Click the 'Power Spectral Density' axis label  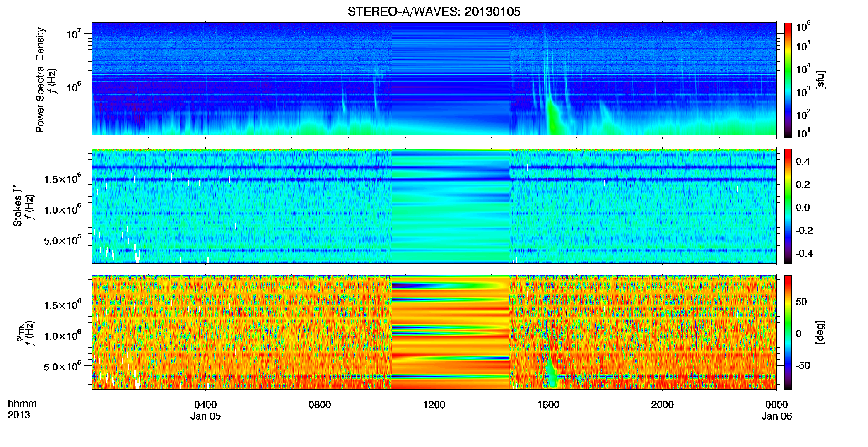[x=40, y=80]
